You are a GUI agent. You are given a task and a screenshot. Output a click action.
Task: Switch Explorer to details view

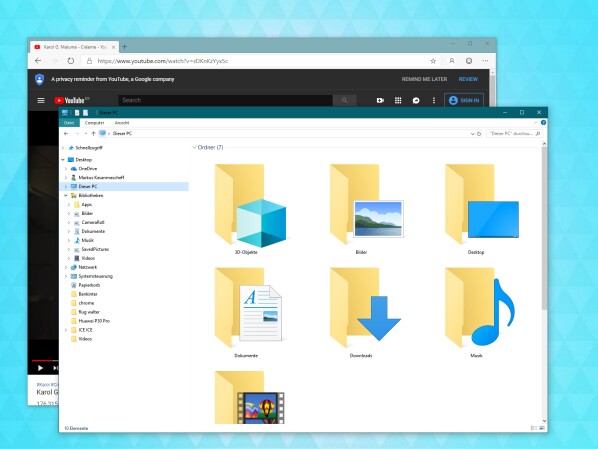tap(534, 428)
